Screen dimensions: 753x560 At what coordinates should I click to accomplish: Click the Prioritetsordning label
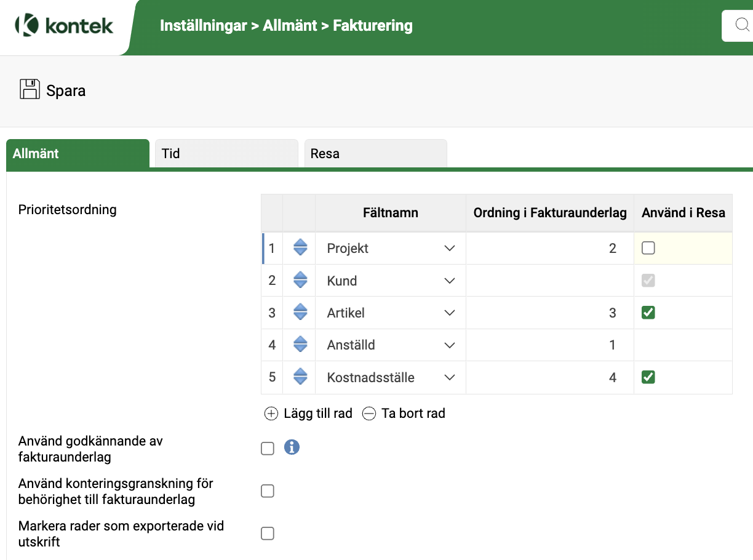68,209
